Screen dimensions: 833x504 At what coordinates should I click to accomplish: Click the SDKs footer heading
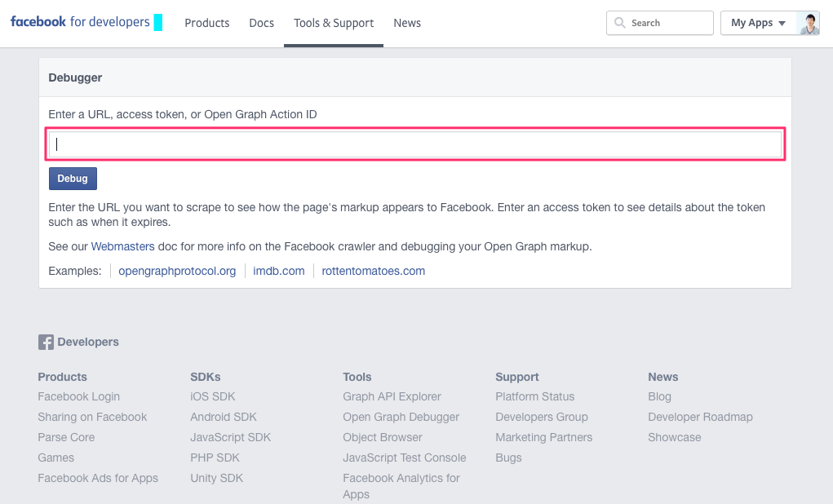pos(205,377)
